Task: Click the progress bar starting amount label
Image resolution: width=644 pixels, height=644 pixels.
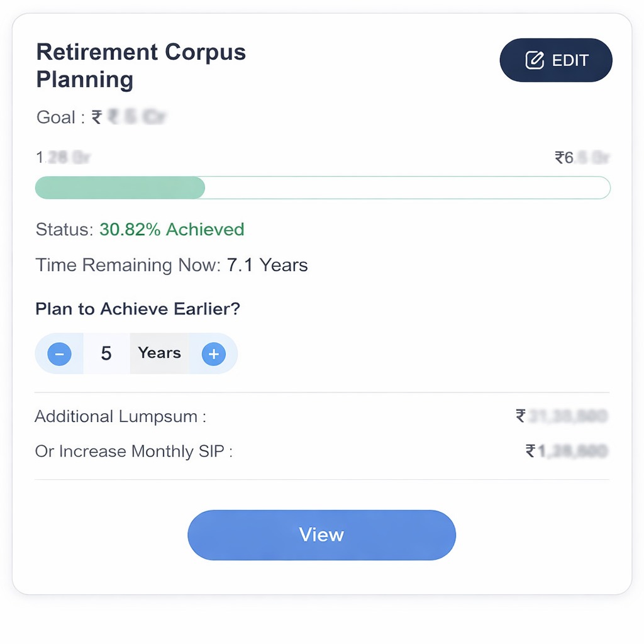Action: [63, 157]
